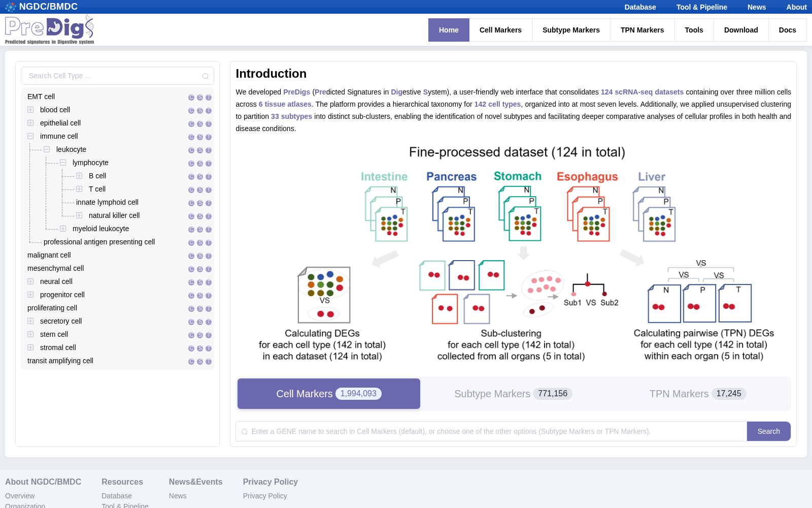
Task: Collapse the leukocyte node
Action: pyautogui.click(x=47, y=149)
